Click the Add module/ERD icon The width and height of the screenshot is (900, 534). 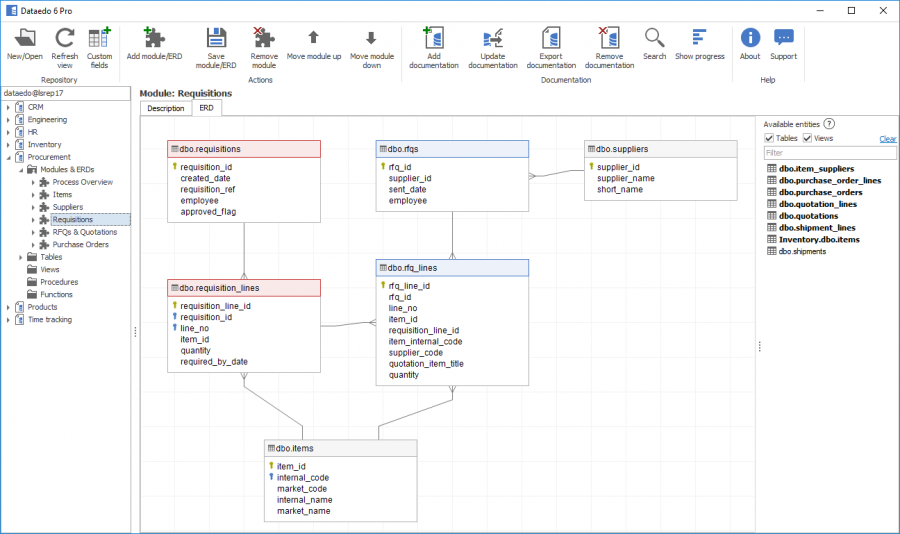pyautogui.click(x=154, y=38)
